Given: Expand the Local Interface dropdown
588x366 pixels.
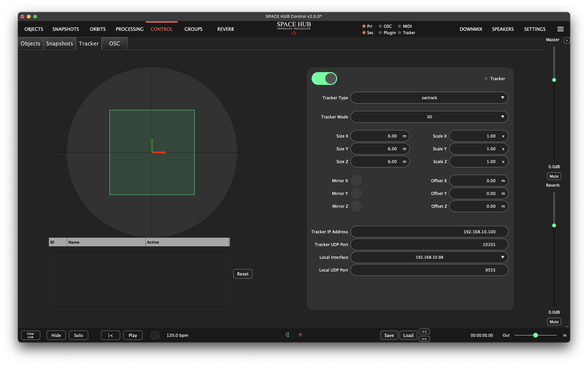Looking at the screenshot, I should [x=429, y=257].
